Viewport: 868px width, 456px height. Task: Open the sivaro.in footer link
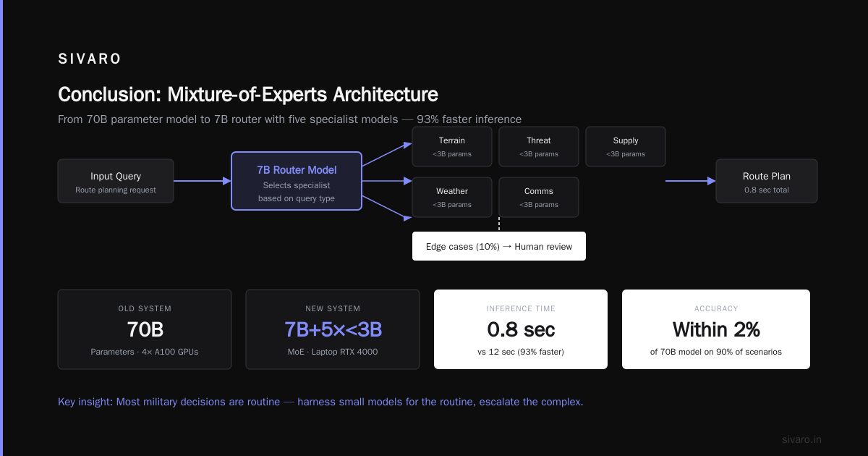tap(801, 439)
